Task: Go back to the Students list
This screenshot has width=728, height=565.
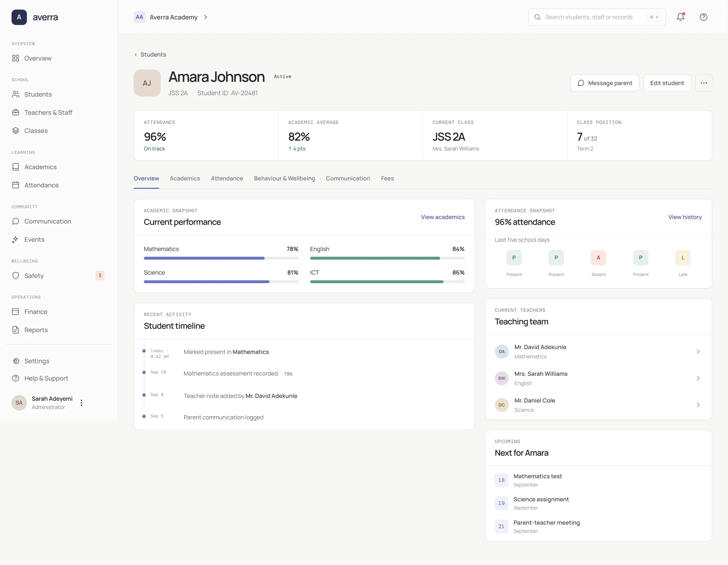Action: coord(150,55)
